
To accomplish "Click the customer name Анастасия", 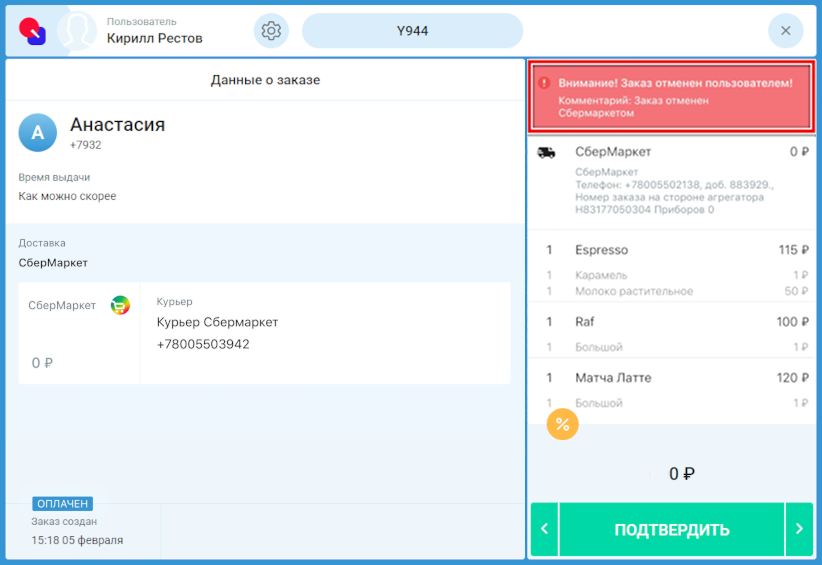I will pyautogui.click(x=117, y=125).
